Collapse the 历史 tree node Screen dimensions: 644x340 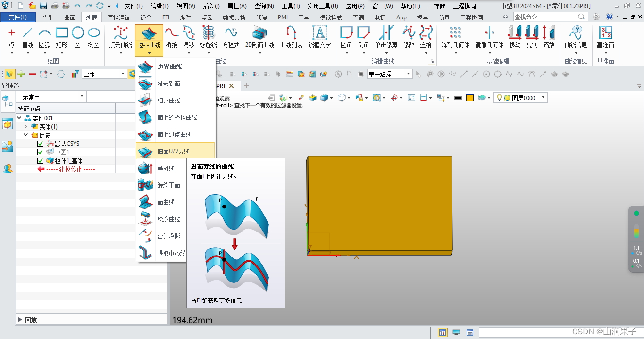pyautogui.click(x=26, y=135)
